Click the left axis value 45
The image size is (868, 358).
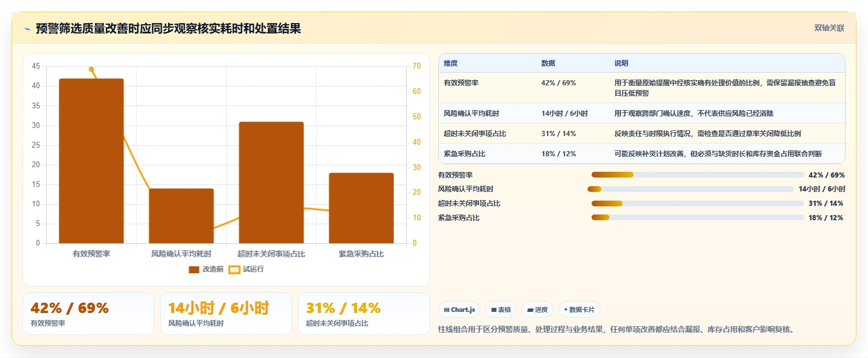coord(36,66)
